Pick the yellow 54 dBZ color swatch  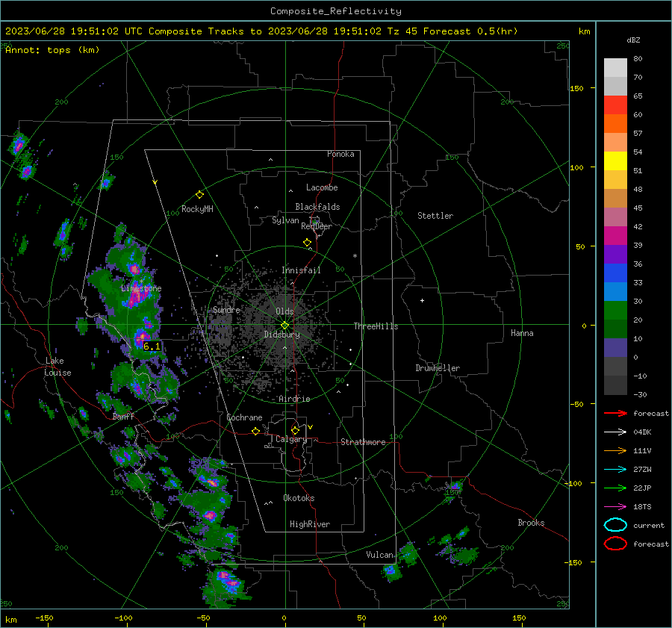point(615,161)
